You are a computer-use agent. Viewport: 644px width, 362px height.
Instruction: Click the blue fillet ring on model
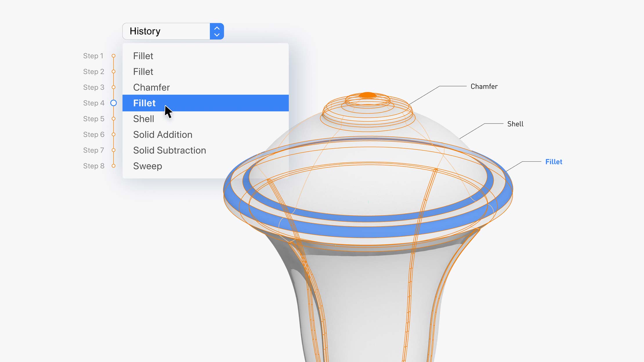pyautogui.click(x=368, y=232)
